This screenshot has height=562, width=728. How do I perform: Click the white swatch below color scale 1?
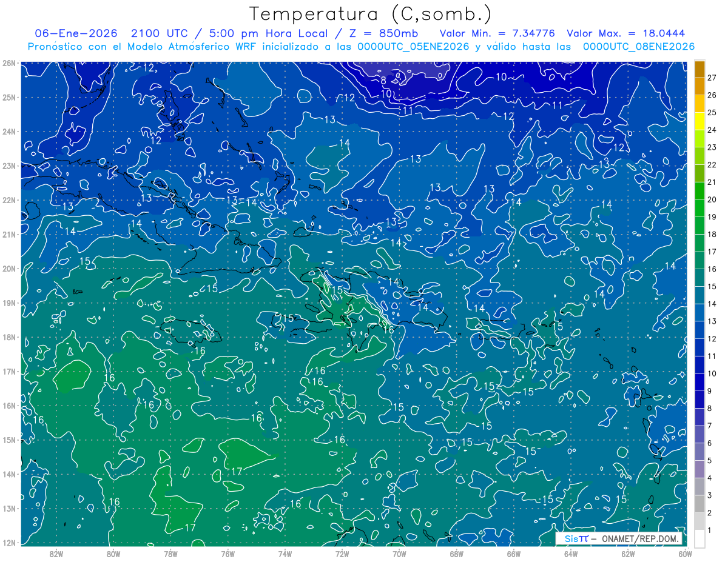pos(700,538)
